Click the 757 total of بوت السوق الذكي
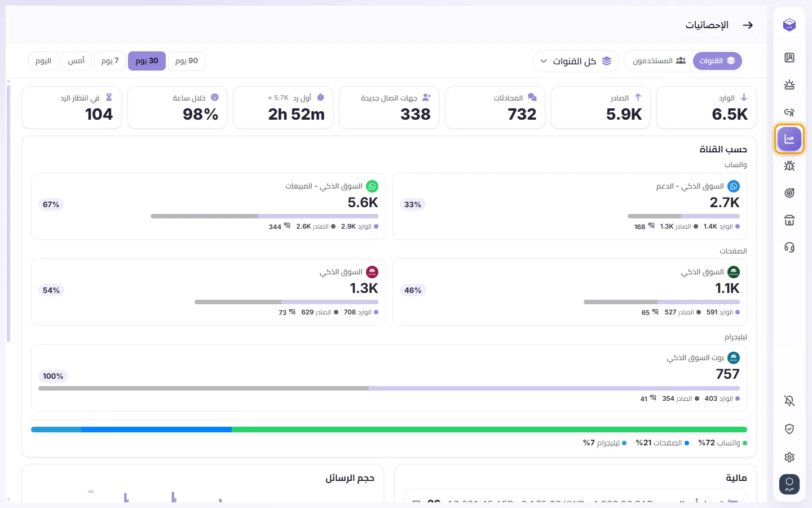This screenshot has height=508, width=812. point(728,374)
